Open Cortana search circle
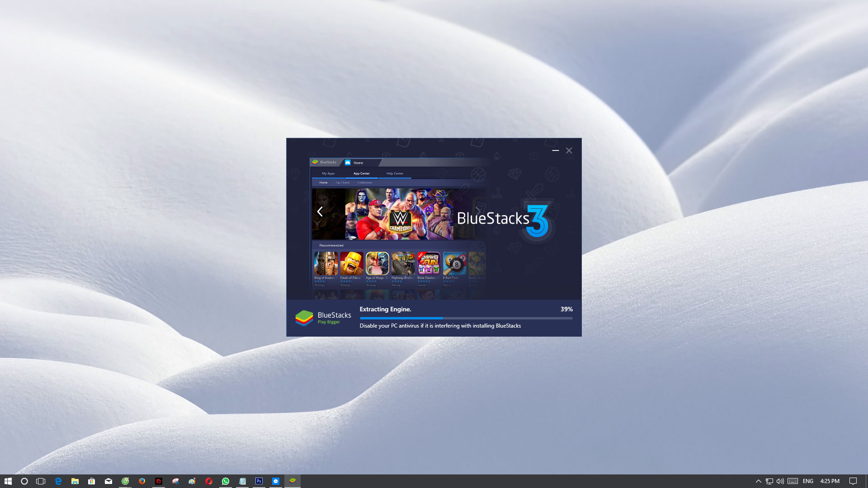Screen dimensions: 868x488 coord(24,481)
